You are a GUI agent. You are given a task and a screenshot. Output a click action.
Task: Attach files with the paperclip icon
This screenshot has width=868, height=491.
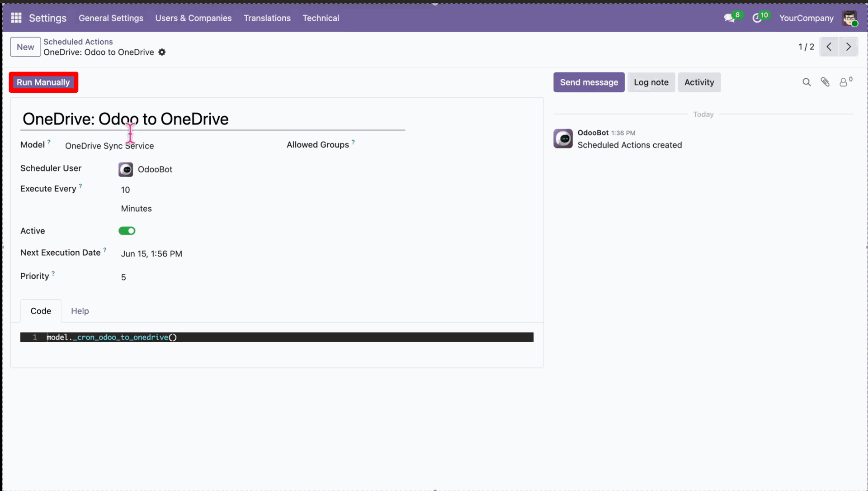tap(825, 82)
